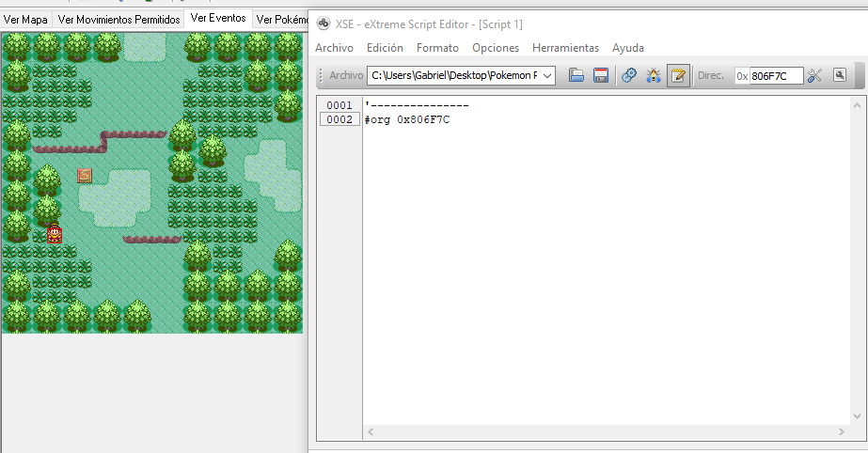Viewport: 868px width, 453px height.
Task: Select the red trainer sprite event on map
Action: click(x=55, y=234)
